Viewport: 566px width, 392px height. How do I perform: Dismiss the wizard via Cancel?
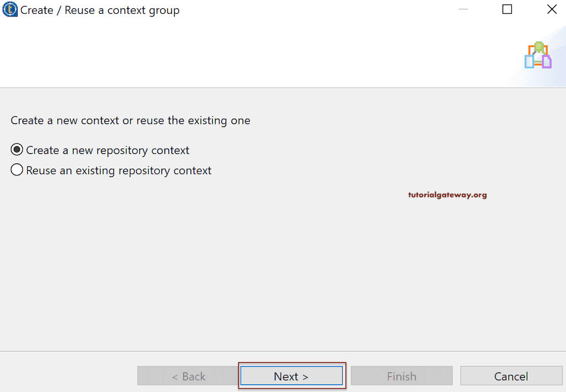point(511,376)
